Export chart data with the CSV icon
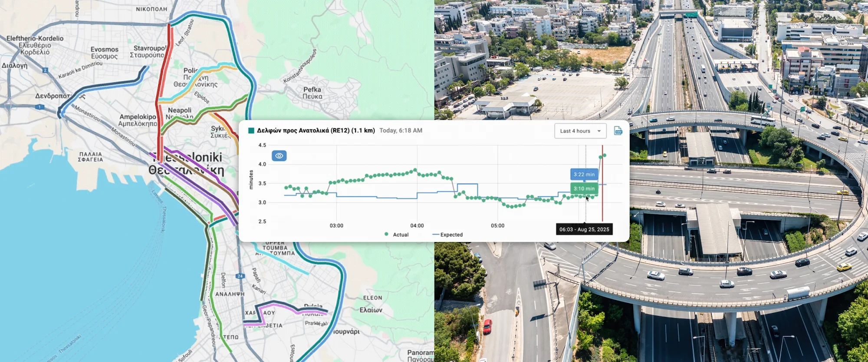This screenshot has height=362, width=868. [618, 131]
